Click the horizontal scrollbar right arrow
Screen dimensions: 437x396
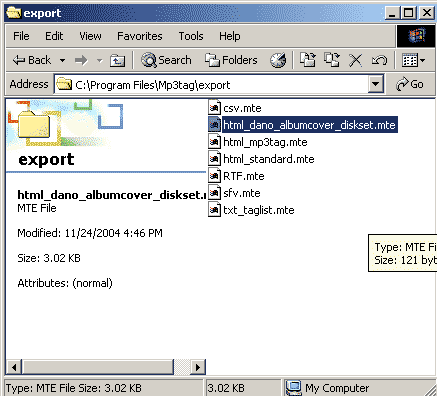click(198, 367)
